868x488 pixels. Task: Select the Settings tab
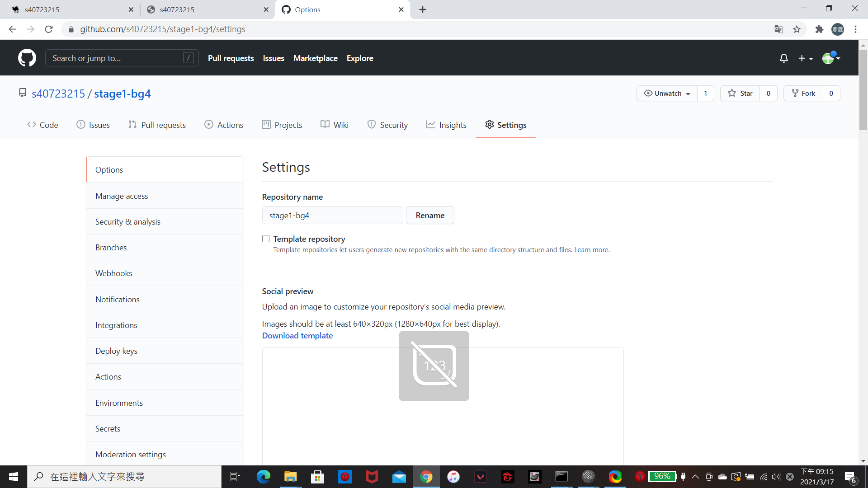point(505,125)
